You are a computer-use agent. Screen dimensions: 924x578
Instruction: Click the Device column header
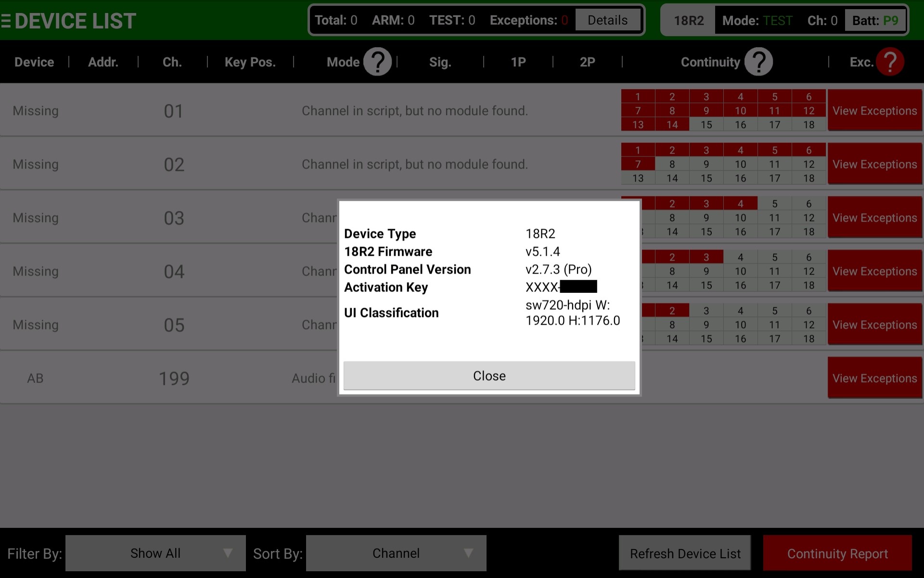coord(34,62)
